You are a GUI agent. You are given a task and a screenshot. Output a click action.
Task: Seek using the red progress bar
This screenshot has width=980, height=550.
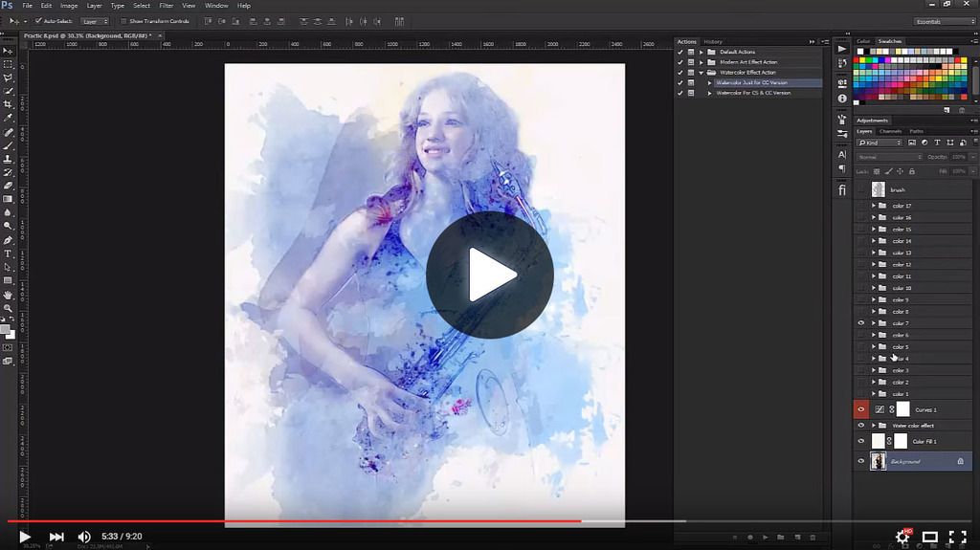pyautogui.click(x=295, y=520)
